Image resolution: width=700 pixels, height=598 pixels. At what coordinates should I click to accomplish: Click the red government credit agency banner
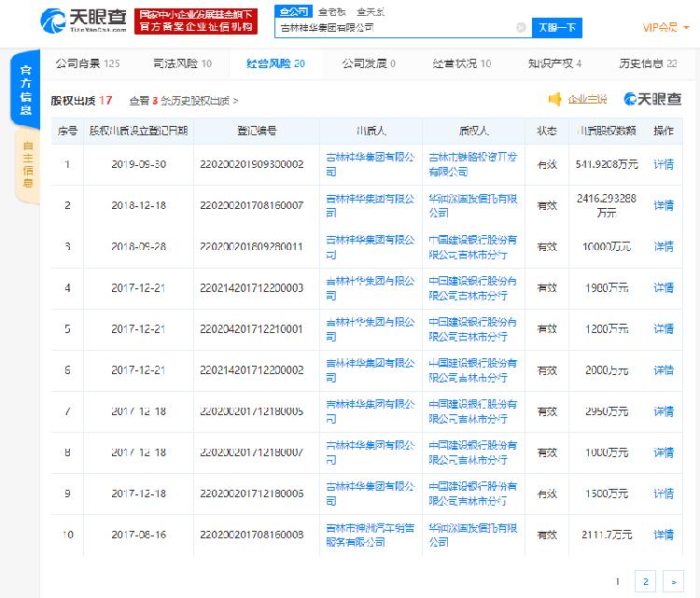[x=196, y=21]
